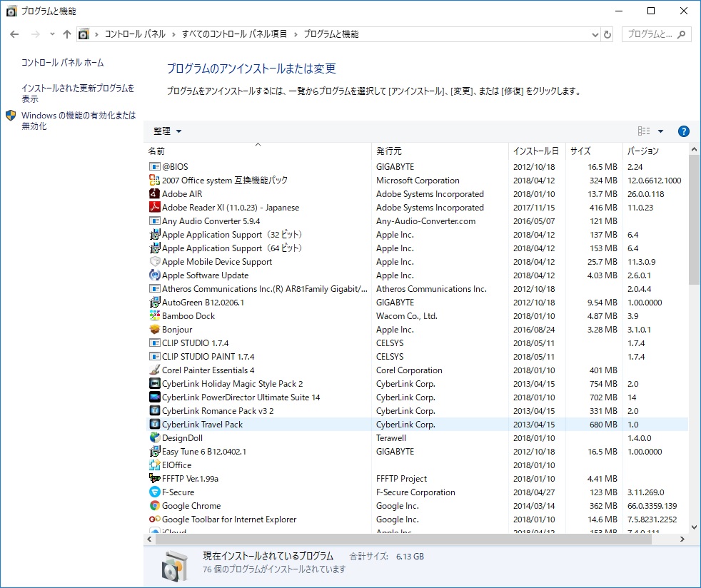
Task: Click the プログラムと機能 breadcrumb segment
Action: point(331,34)
